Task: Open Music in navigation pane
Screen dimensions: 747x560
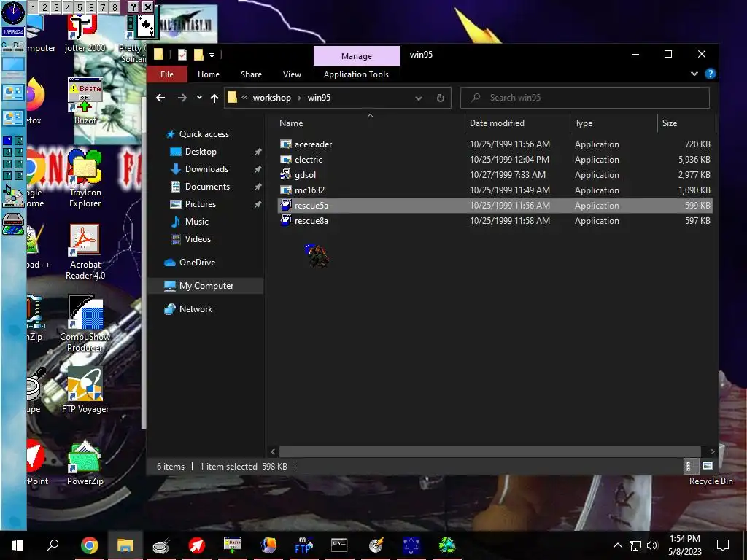Action: tap(196, 222)
